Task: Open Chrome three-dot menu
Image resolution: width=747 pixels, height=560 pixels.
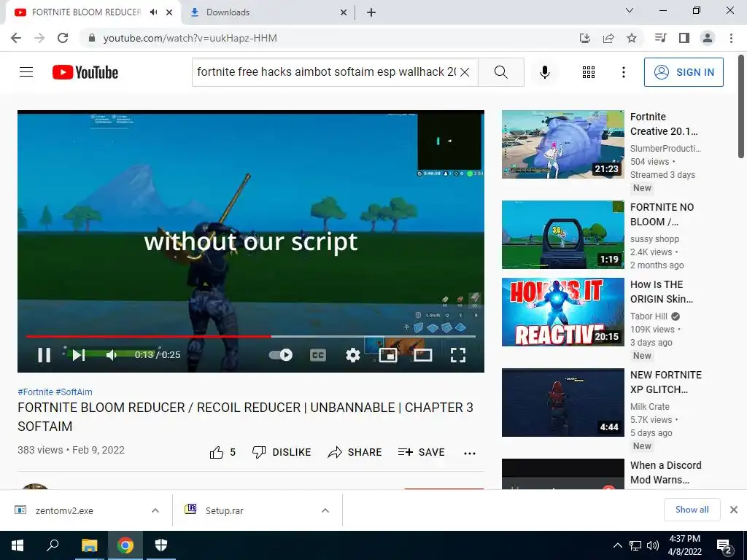Action: tap(731, 38)
